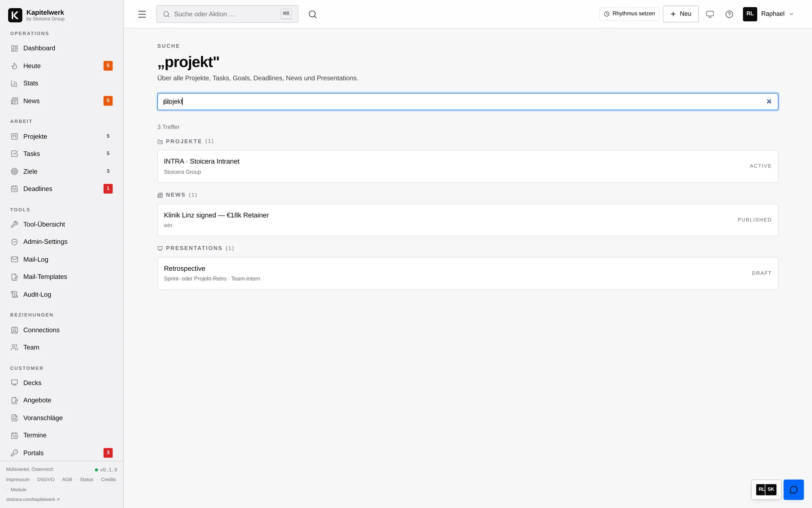Click the Portals key icon
The image size is (812, 508).
pos(15,453)
